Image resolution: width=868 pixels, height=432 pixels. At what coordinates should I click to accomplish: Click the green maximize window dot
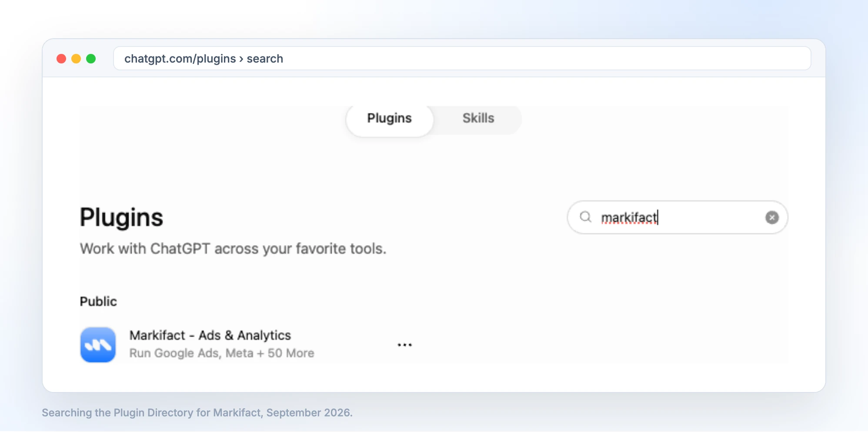[x=91, y=59]
